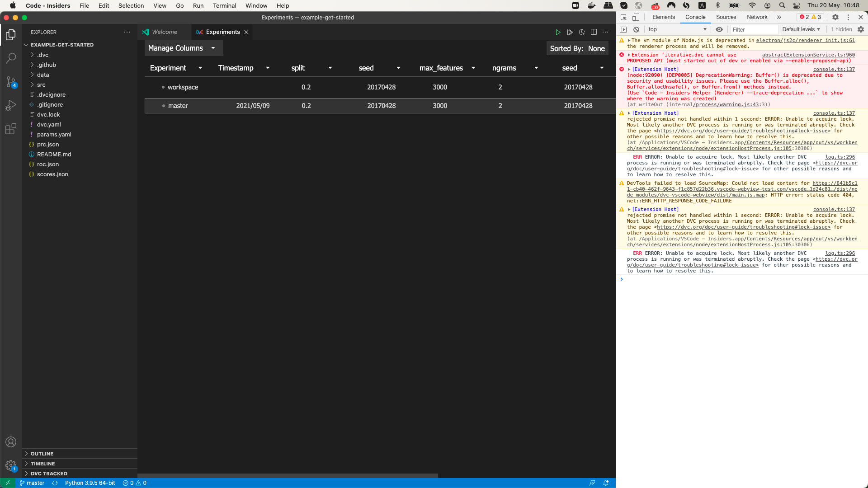The height and width of the screenshot is (488, 868).
Task: Click the remote window indicator in status bar
Action: 8,483
